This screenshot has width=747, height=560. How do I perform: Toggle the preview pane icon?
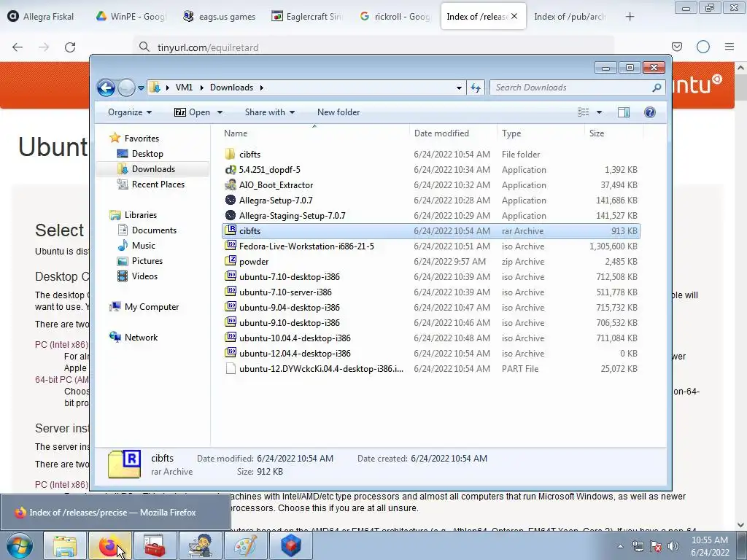pyautogui.click(x=624, y=112)
